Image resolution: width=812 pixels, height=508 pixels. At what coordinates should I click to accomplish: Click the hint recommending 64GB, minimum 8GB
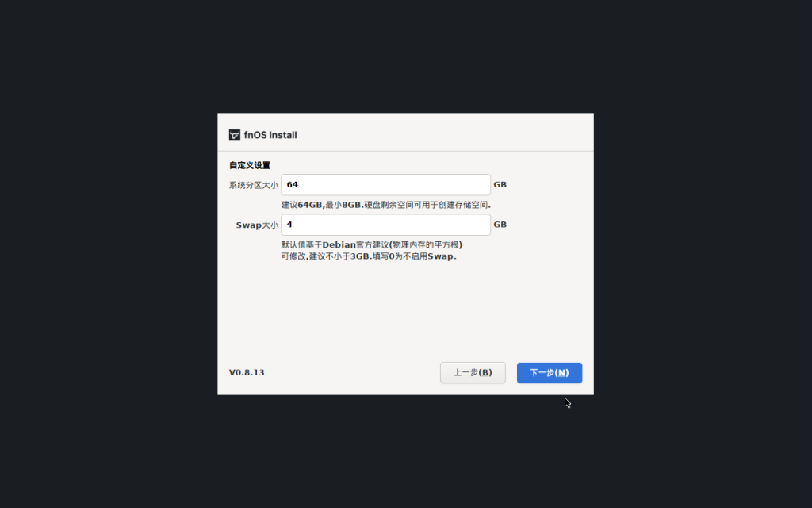click(x=321, y=205)
